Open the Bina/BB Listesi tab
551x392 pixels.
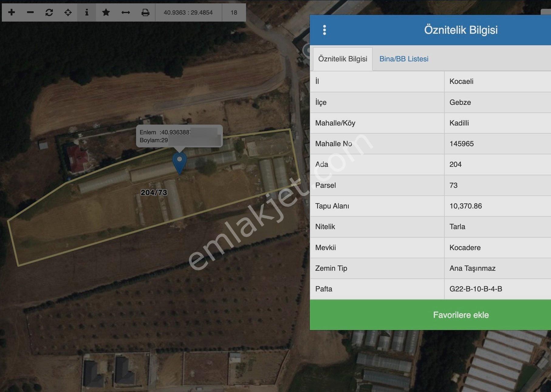click(404, 59)
